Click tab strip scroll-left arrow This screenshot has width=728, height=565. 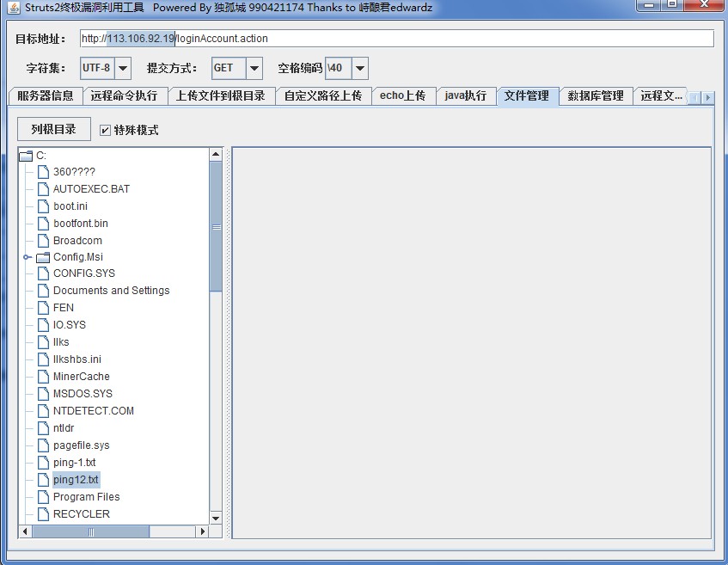pos(695,97)
